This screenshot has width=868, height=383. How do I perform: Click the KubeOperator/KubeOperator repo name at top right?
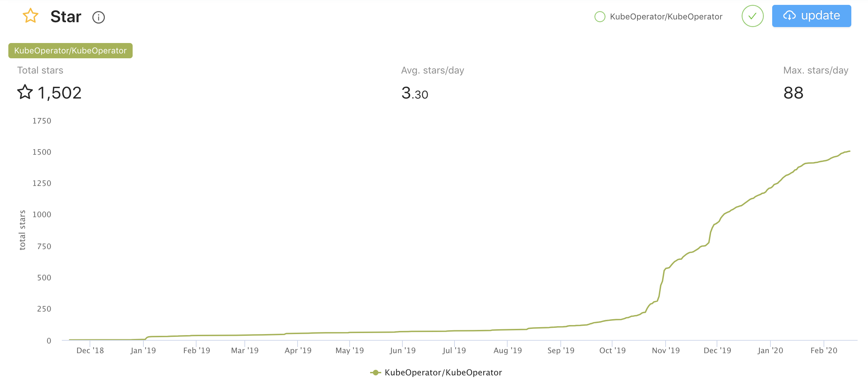(666, 17)
